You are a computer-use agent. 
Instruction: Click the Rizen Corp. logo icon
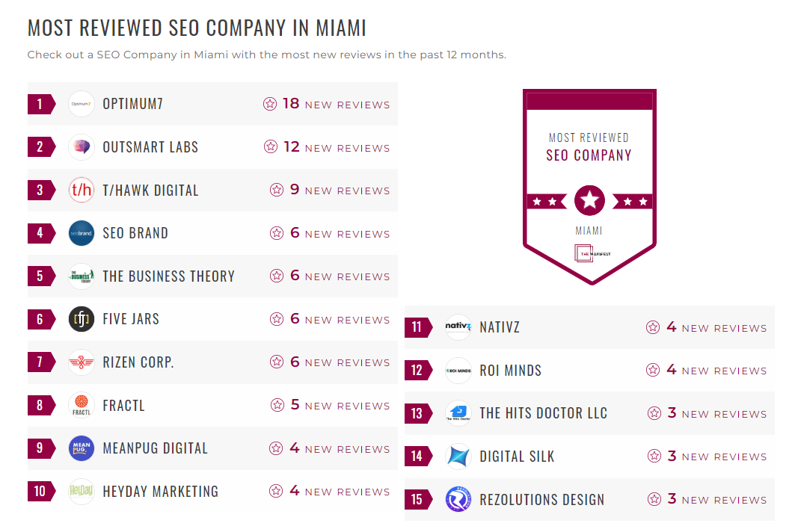(x=82, y=362)
